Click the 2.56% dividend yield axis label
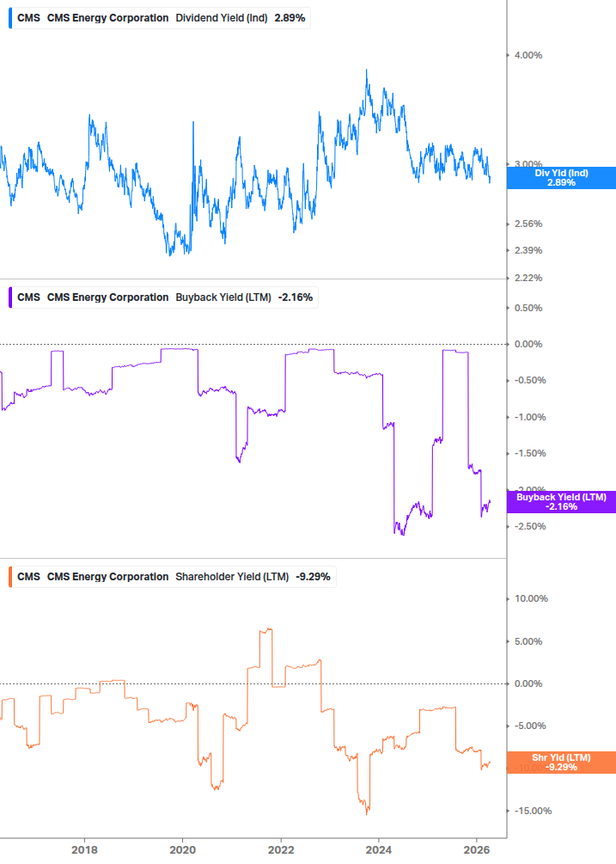 click(x=528, y=224)
